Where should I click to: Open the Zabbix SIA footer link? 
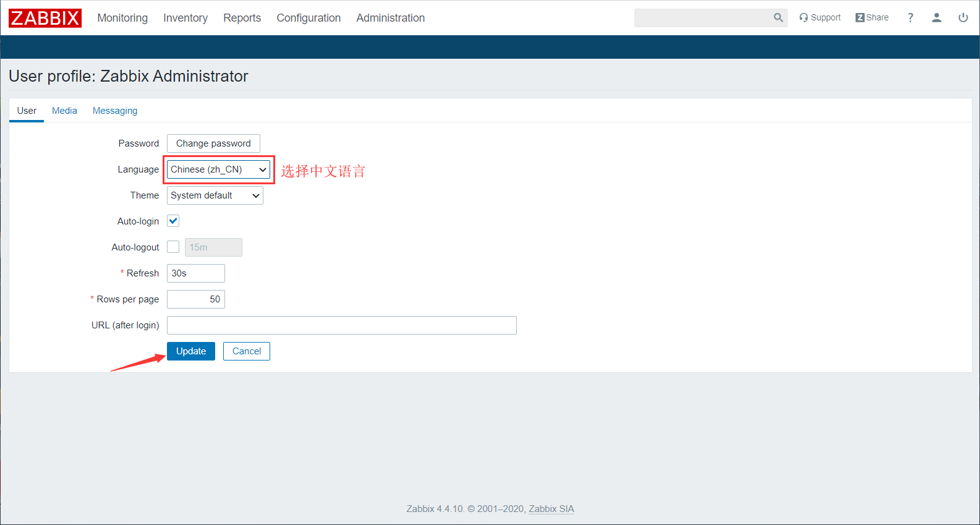click(x=552, y=509)
